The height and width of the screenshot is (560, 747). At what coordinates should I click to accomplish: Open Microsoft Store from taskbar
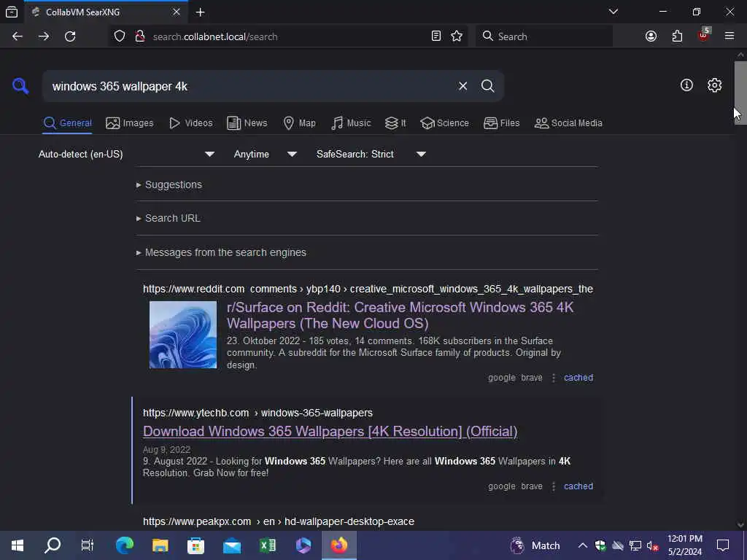pyautogui.click(x=196, y=545)
